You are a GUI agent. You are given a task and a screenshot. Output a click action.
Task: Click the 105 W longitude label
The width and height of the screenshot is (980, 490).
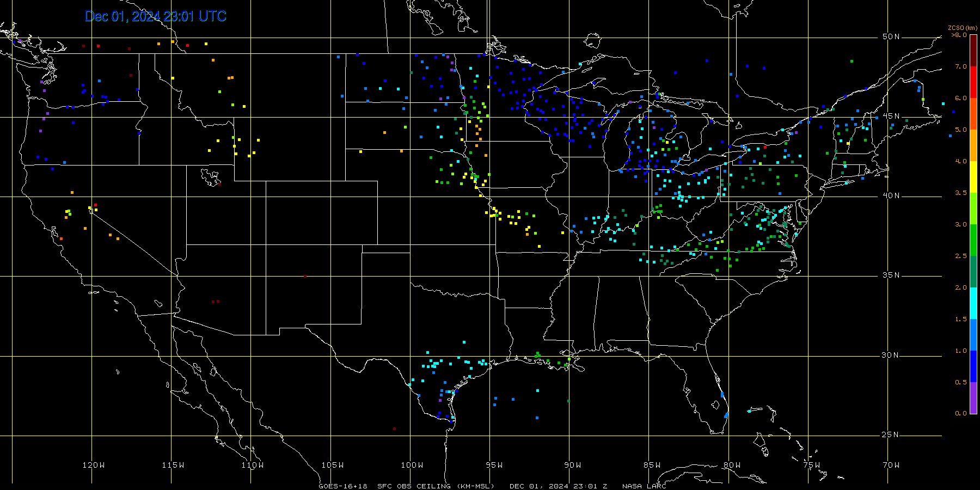tap(332, 465)
